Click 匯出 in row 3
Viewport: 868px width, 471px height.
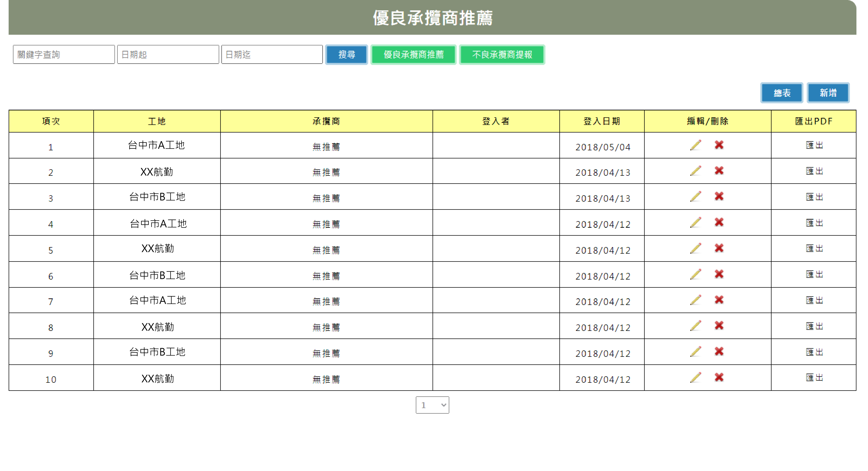point(814,197)
